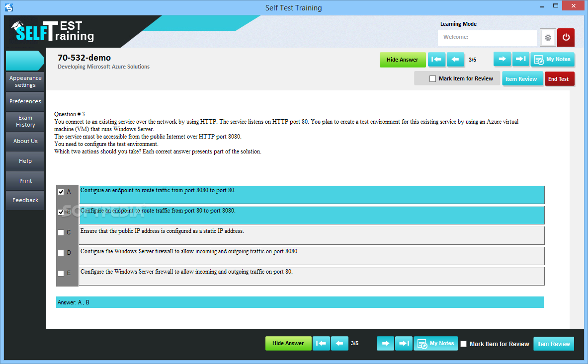The width and height of the screenshot is (588, 364).
Task: Click the 'Question # 3' heading
Action: pyautogui.click(x=70, y=114)
